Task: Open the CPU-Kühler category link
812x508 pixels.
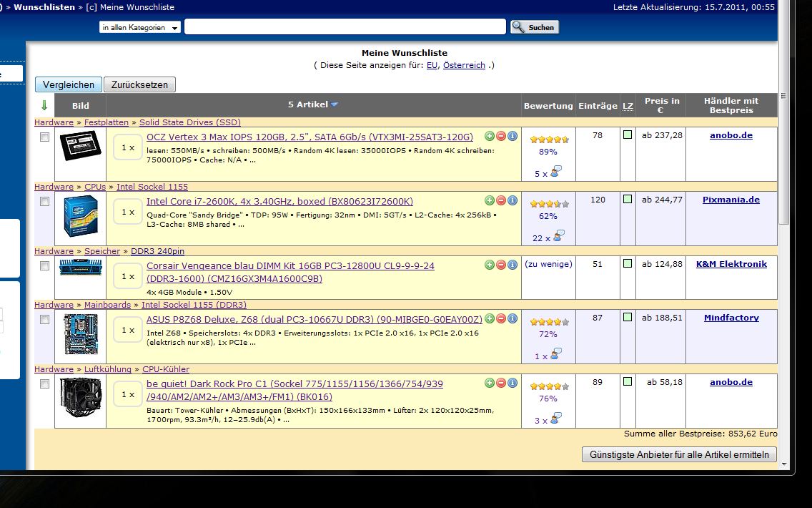Action: point(166,369)
